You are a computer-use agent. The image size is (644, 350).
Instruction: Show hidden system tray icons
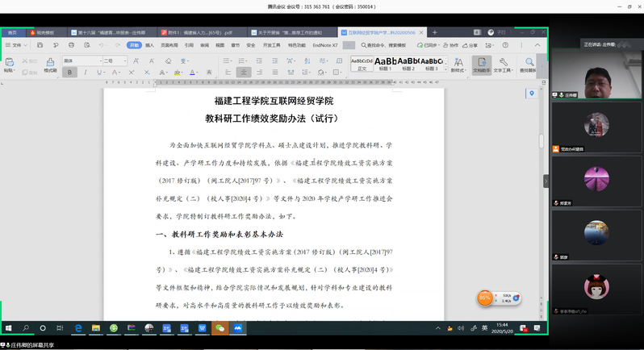[x=438, y=328]
